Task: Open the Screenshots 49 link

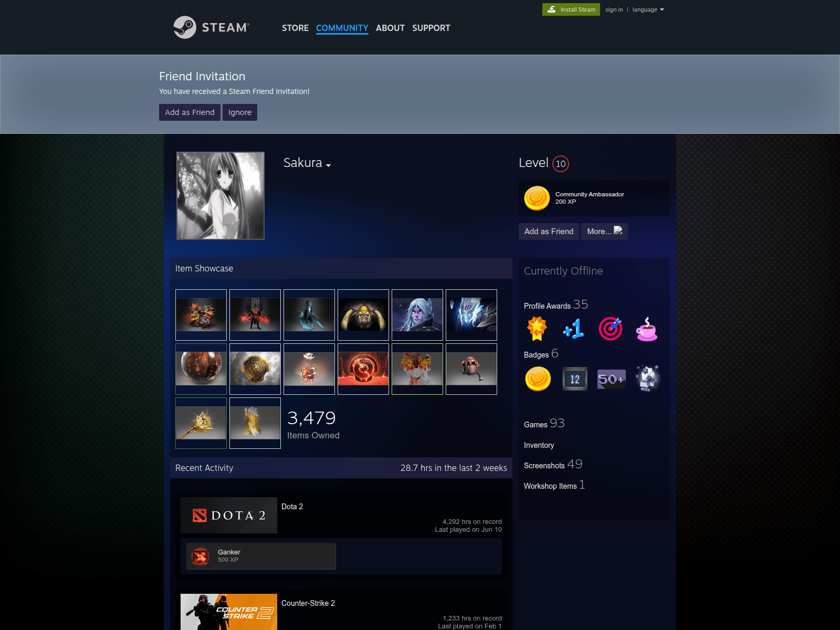Action: tap(553, 465)
